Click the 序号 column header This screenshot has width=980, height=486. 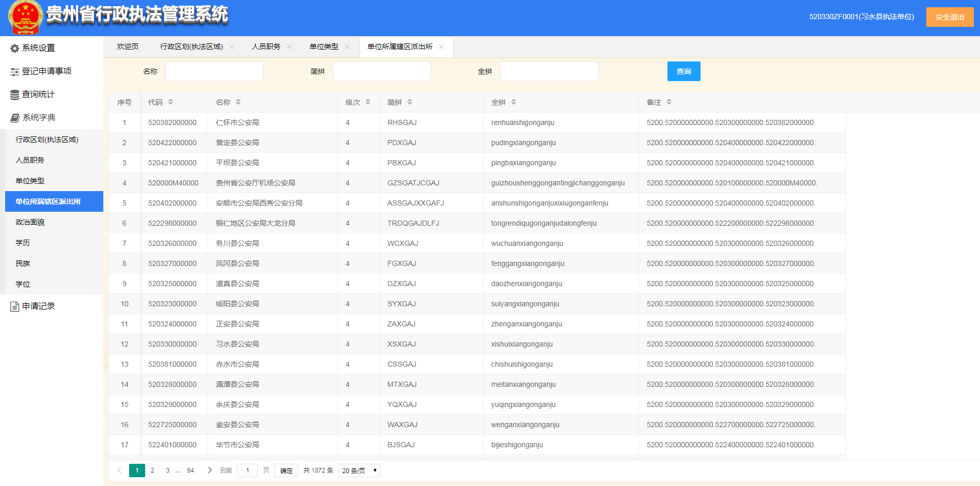point(125,102)
